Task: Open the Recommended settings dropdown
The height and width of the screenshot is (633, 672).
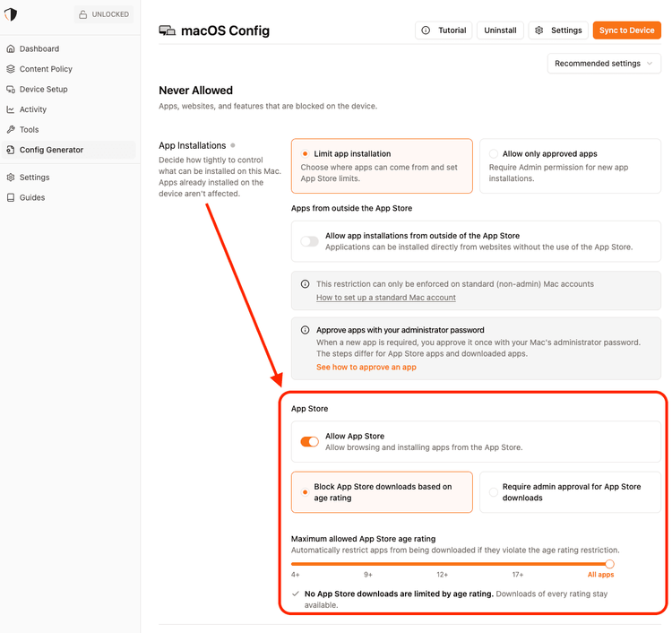Action: point(604,64)
